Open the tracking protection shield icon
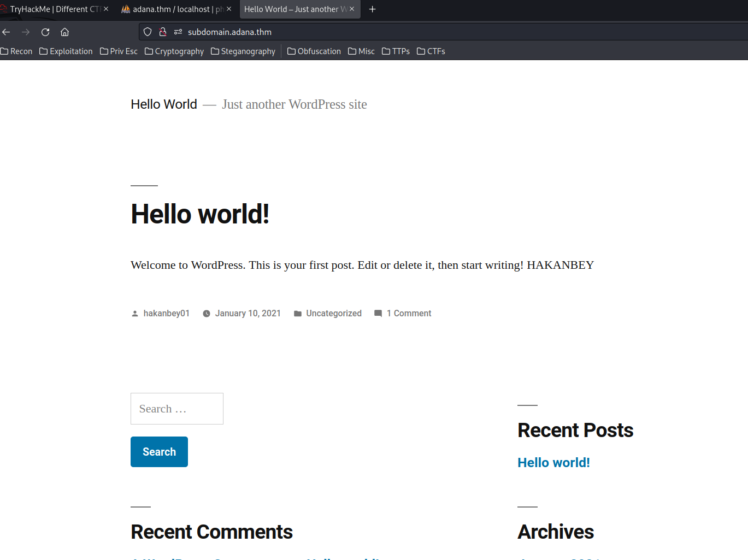 (148, 32)
